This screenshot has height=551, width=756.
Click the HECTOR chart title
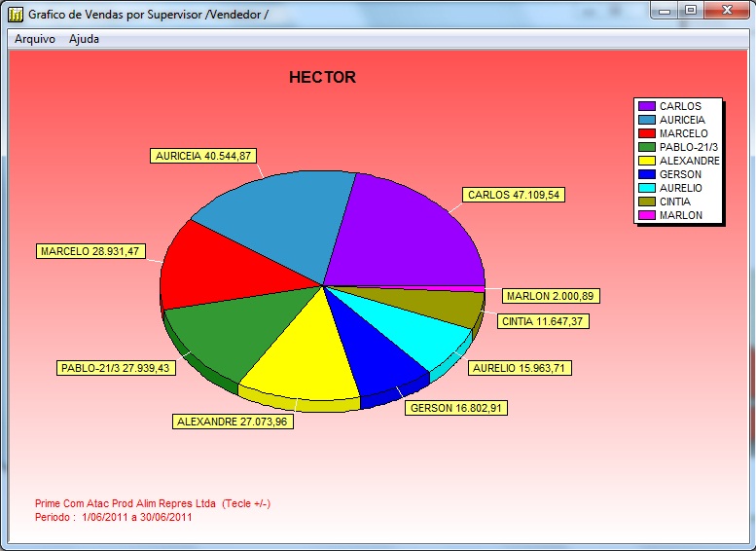[x=322, y=77]
